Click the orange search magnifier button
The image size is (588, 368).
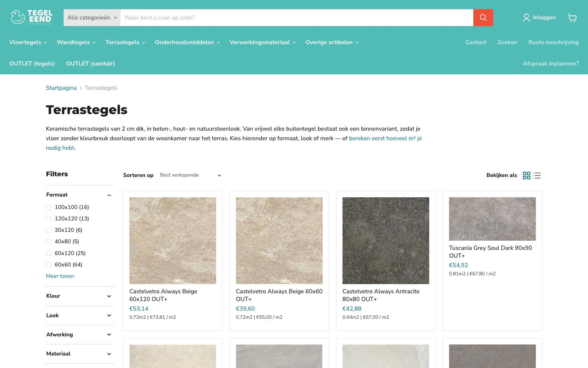(x=483, y=18)
